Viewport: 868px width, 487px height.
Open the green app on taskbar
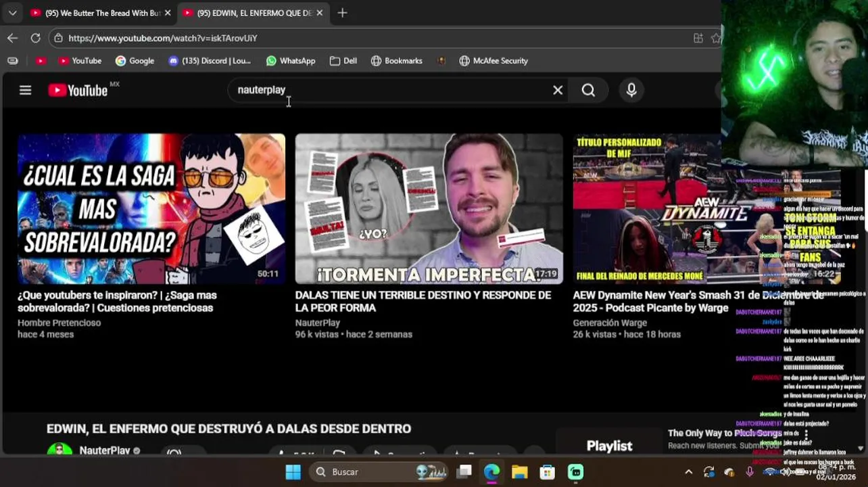(x=575, y=472)
